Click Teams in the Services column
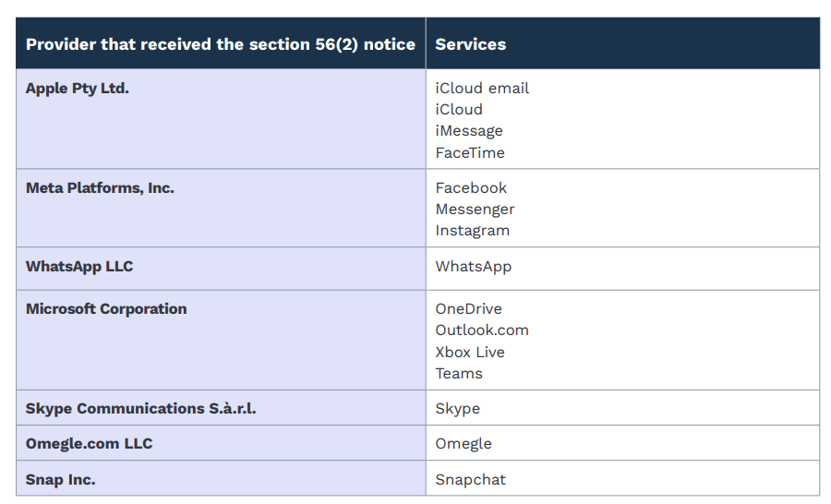 [459, 373]
